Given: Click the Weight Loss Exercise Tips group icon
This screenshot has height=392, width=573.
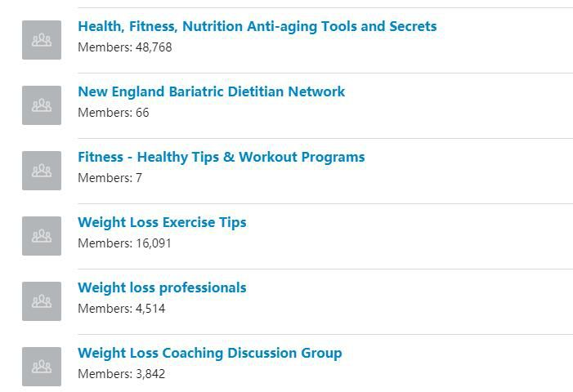Looking at the screenshot, I should 42,236.
